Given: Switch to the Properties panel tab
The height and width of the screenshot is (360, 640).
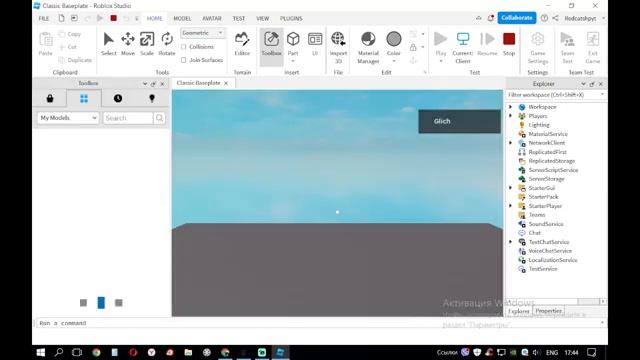Looking at the screenshot, I should point(548,311).
